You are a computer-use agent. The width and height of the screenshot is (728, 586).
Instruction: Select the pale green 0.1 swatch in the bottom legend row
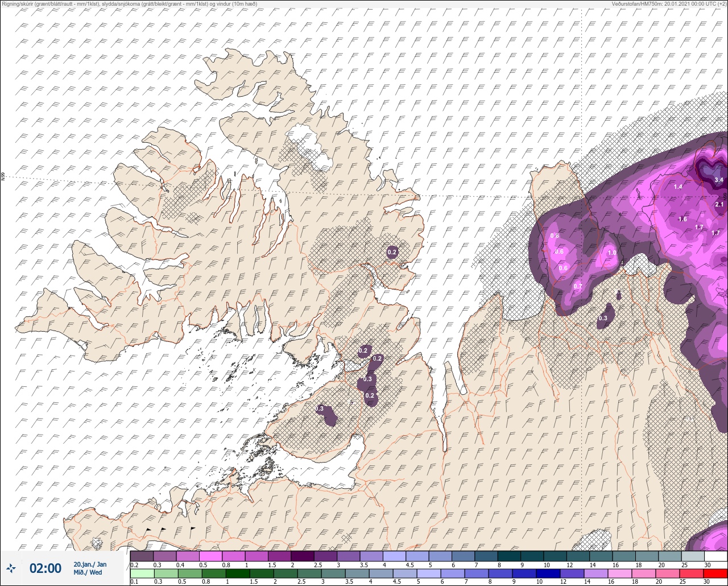point(142,573)
